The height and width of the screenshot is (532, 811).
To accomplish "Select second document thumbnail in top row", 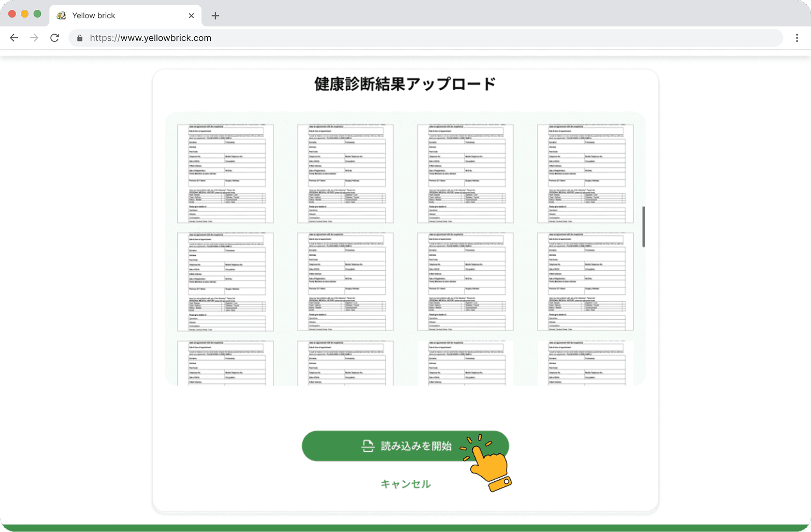I will [x=345, y=173].
